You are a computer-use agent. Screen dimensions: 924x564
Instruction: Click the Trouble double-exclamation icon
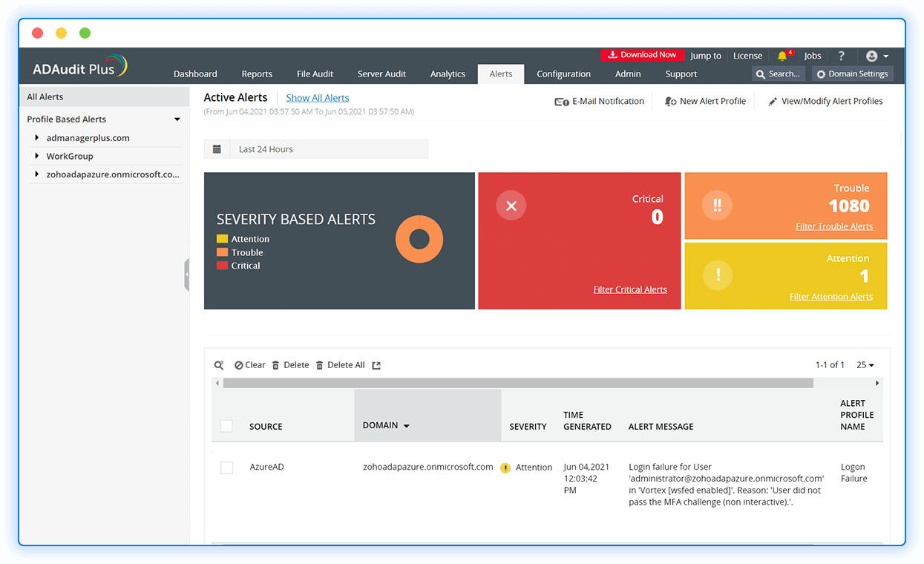[x=717, y=206]
